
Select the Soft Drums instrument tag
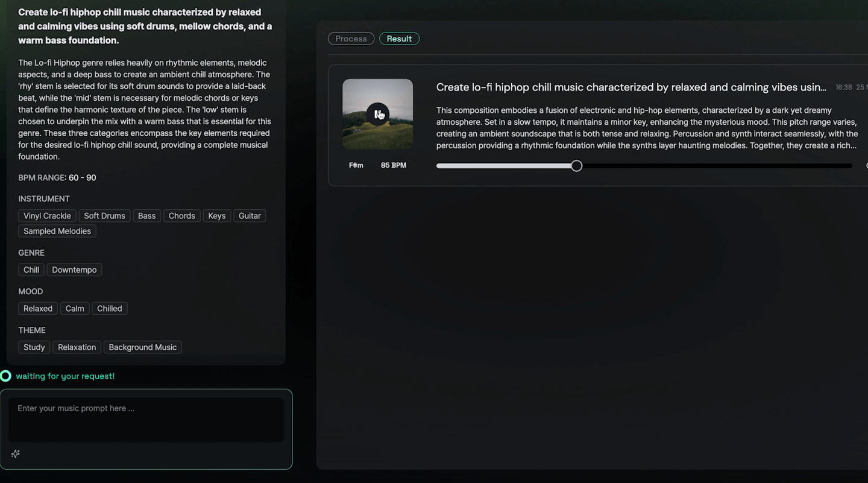104,216
